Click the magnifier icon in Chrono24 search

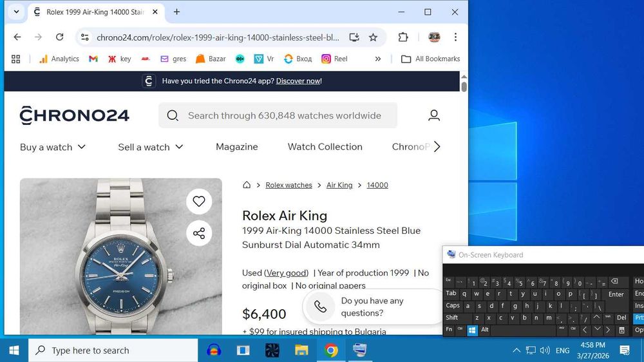click(x=173, y=115)
